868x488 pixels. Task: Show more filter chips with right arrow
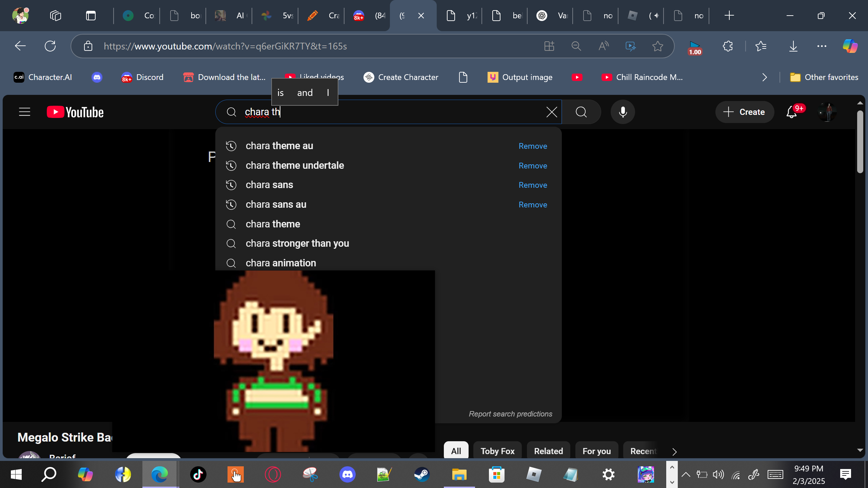point(674,452)
